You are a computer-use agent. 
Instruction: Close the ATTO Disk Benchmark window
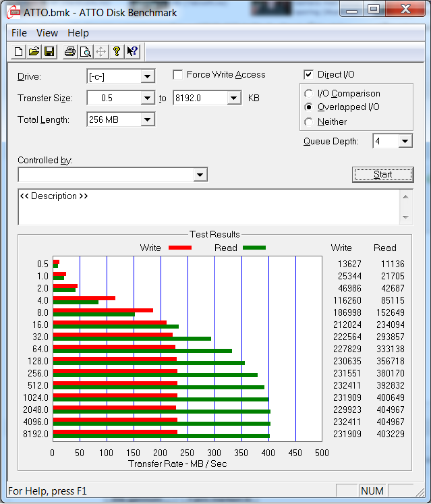[405, 9]
